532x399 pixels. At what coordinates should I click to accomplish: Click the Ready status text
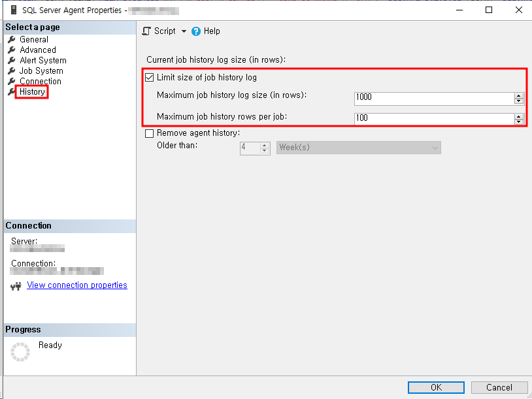click(x=50, y=345)
